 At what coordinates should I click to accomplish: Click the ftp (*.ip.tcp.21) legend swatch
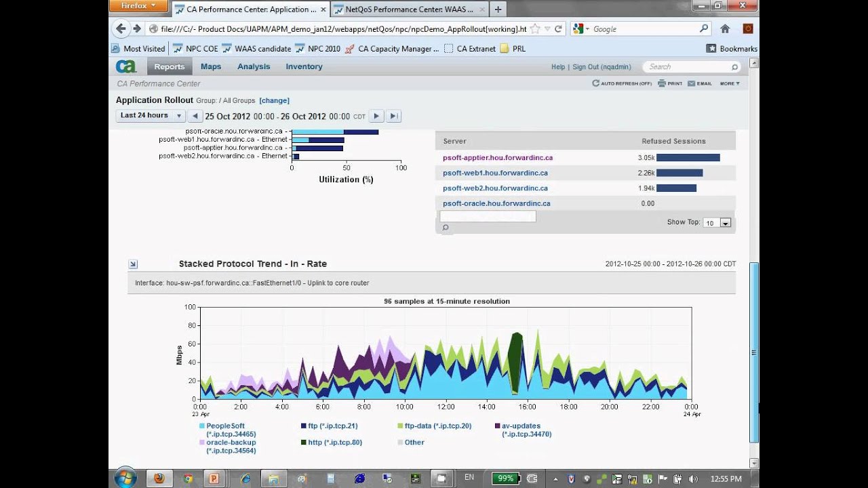303,426
